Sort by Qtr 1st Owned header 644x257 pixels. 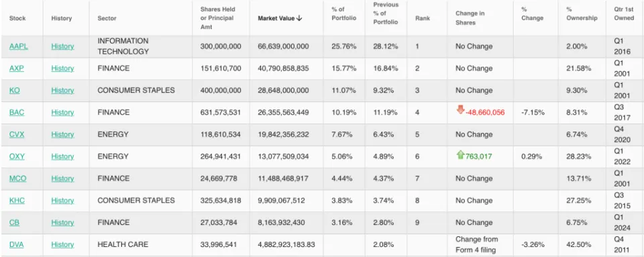tap(625, 14)
